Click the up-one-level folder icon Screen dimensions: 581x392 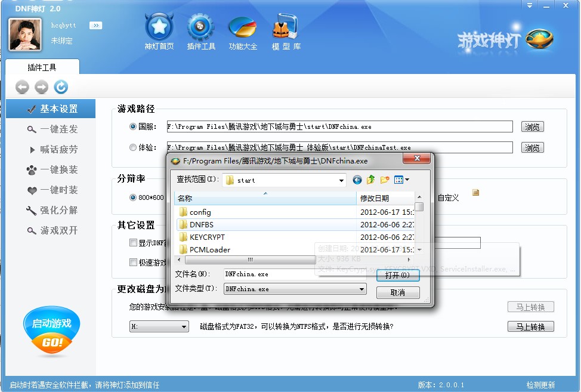coord(370,180)
